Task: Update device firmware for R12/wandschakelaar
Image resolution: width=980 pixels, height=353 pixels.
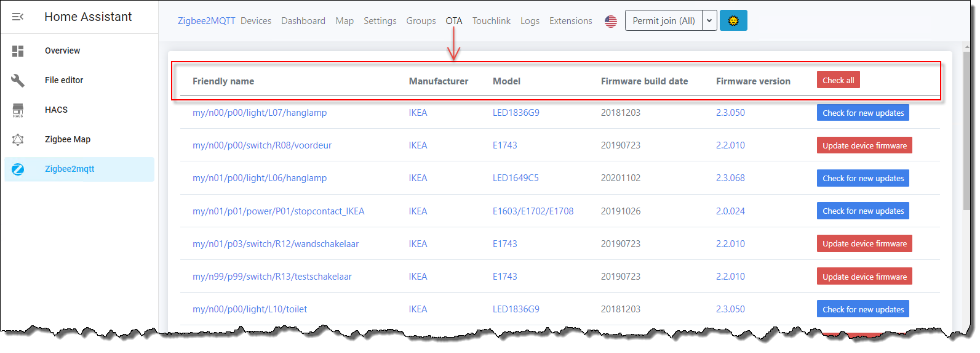Action: click(x=864, y=243)
